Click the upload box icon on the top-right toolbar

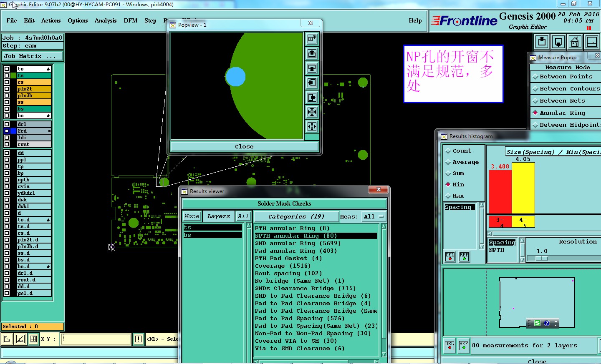pos(542,42)
